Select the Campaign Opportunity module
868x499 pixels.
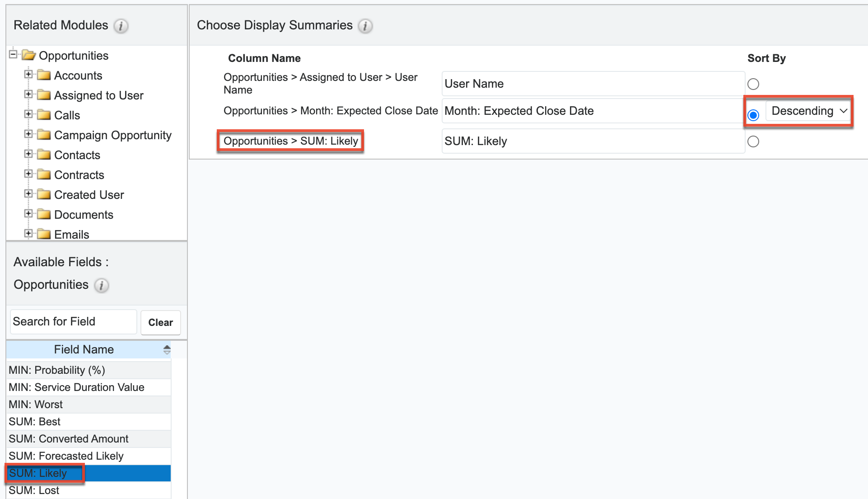tap(112, 135)
